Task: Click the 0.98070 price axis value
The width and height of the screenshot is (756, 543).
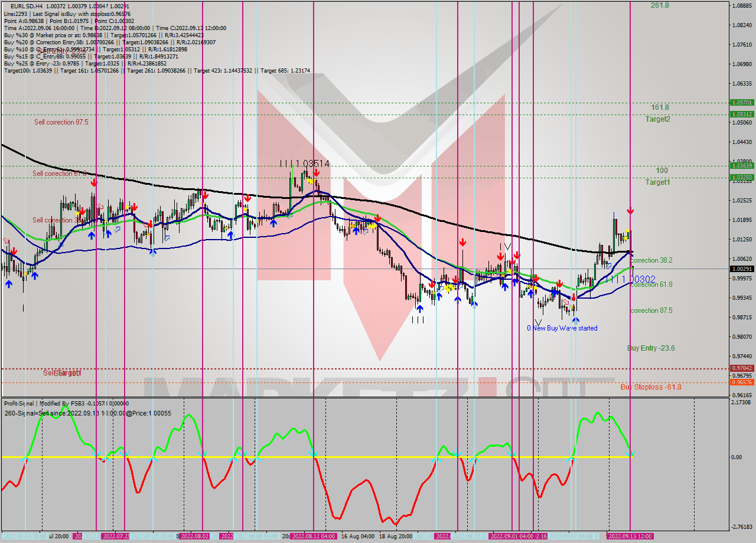Action: click(742, 337)
